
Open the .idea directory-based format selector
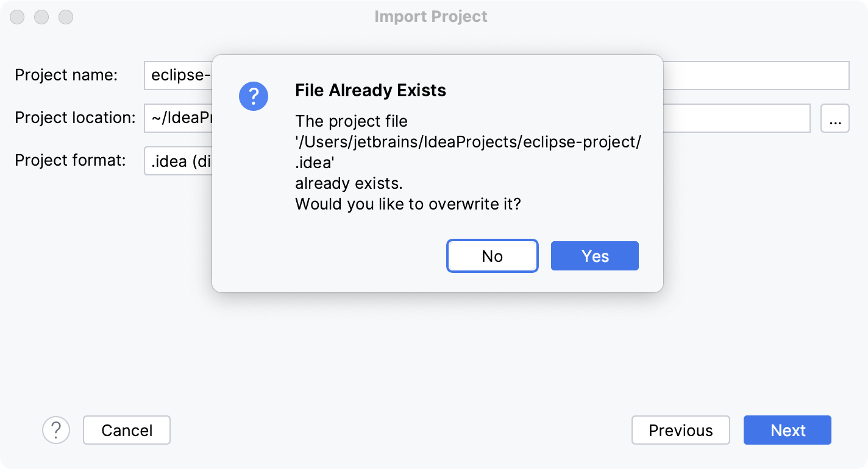pos(177,161)
